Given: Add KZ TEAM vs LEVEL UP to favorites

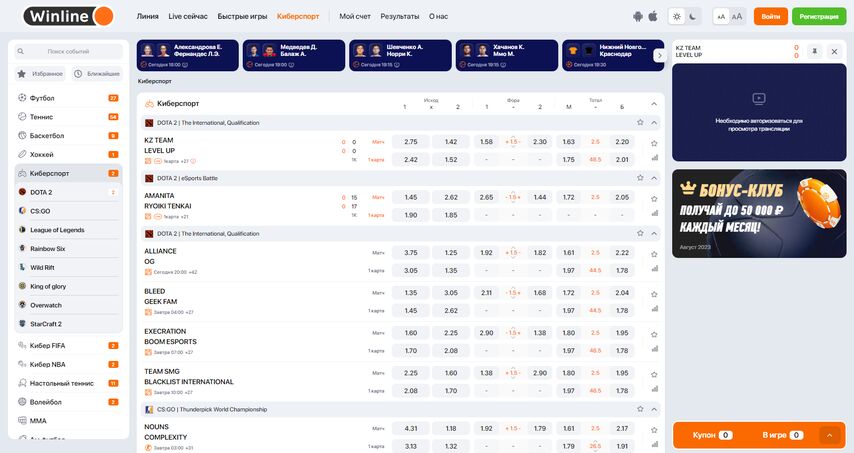Looking at the screenshot, I should (654, 143).
